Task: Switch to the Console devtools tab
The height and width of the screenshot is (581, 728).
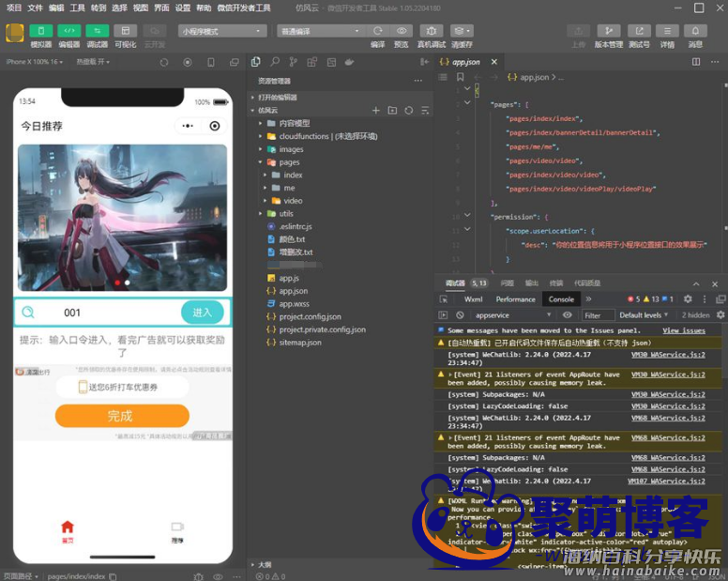Action: pos(561,299)
